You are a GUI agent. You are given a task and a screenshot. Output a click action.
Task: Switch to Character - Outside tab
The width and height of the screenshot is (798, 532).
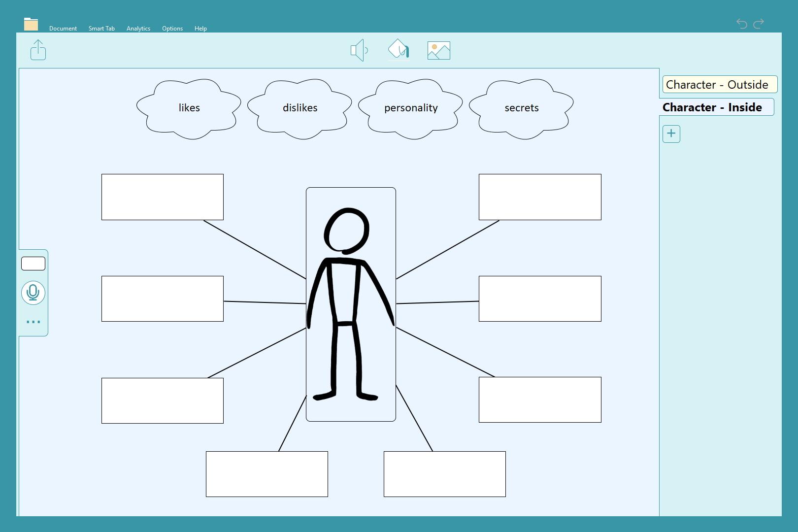click(719, 85)
